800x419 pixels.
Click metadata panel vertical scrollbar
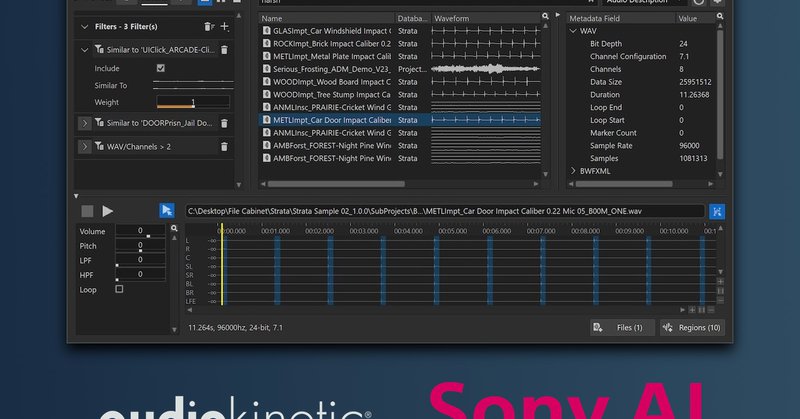tap(720, 94)
